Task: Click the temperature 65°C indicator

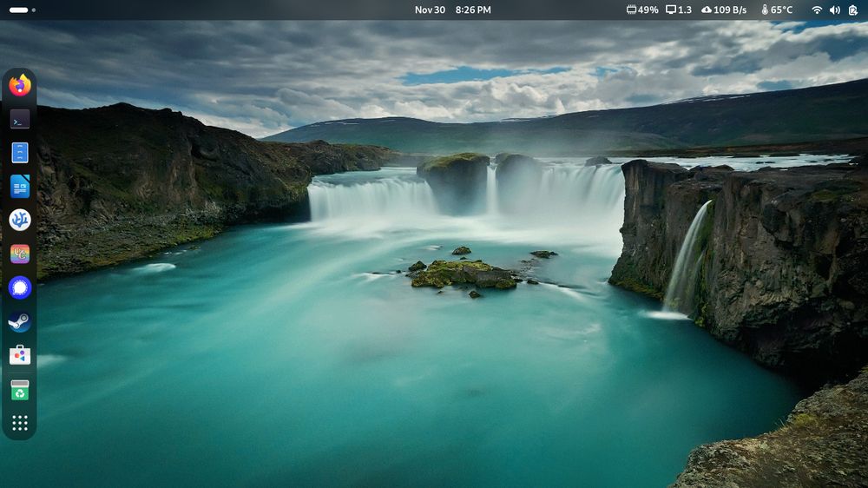Action: coord(777,10)
